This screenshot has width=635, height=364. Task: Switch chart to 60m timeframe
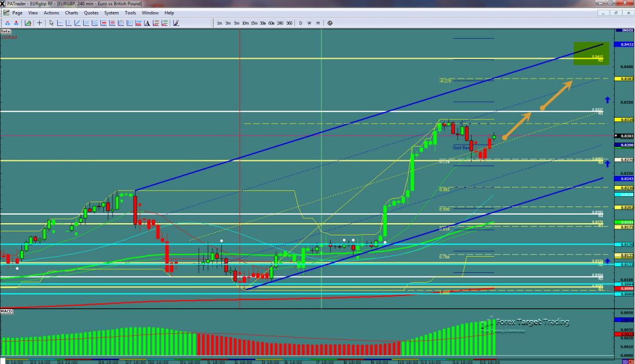[x=271, y=23]
